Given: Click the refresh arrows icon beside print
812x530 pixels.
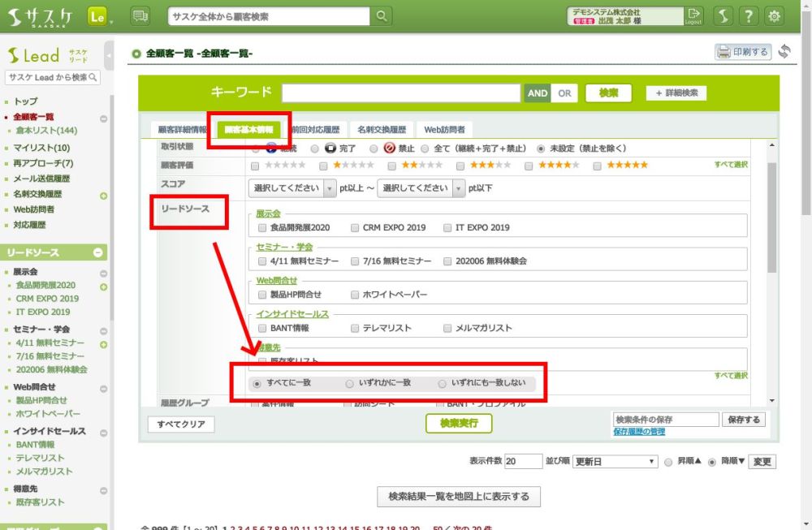Looking at the screenshot, I should click(784, 52).
